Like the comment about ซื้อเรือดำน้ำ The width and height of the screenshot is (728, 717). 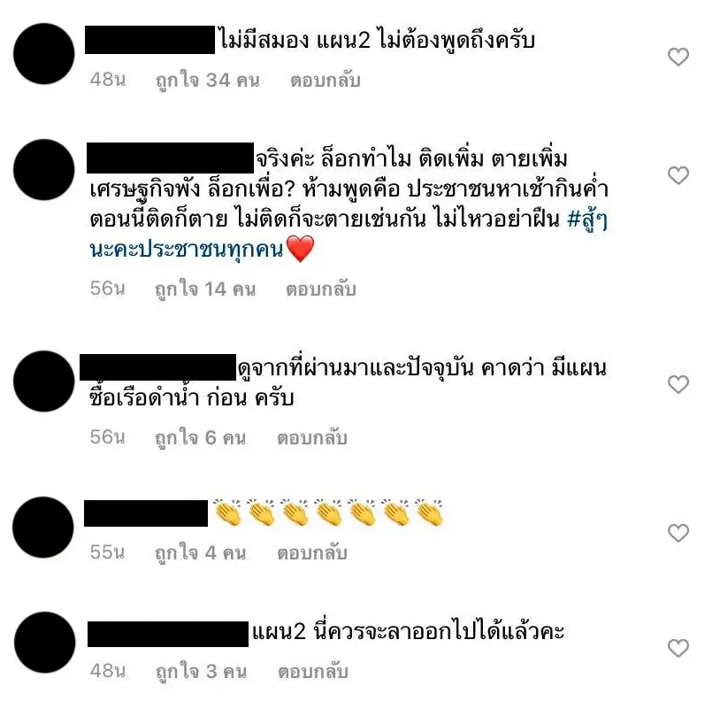click(x=678, y=384)
